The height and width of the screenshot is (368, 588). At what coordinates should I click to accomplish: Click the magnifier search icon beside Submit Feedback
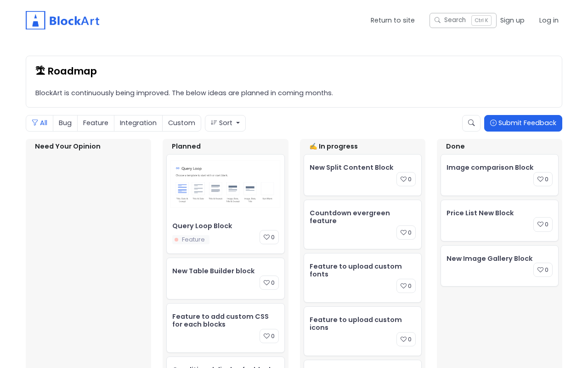tap(471, 123)
